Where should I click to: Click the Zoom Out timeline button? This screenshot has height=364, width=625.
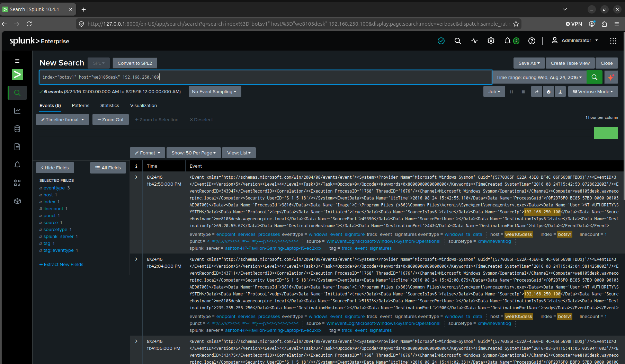[110, 119]
